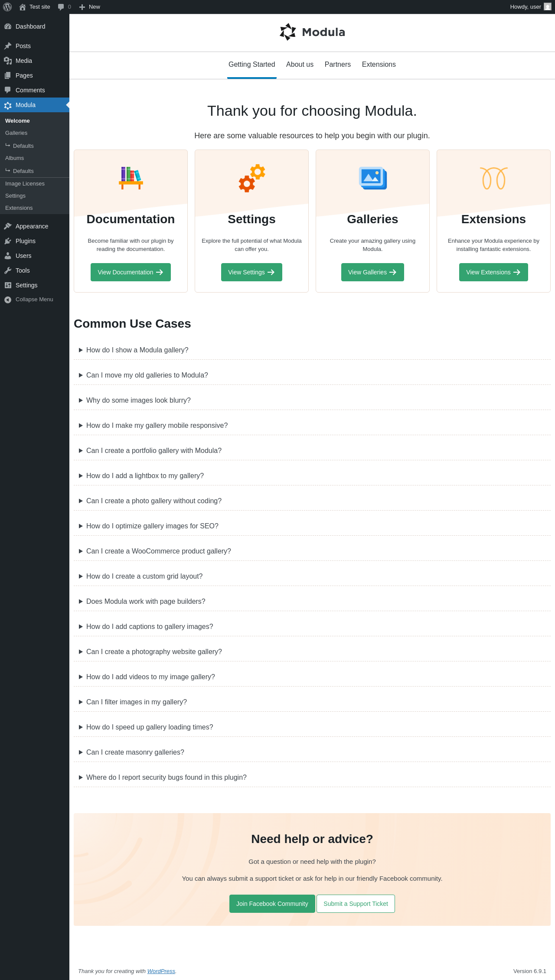Click the WordPress logo in admin bar

[x=7, y=7]
